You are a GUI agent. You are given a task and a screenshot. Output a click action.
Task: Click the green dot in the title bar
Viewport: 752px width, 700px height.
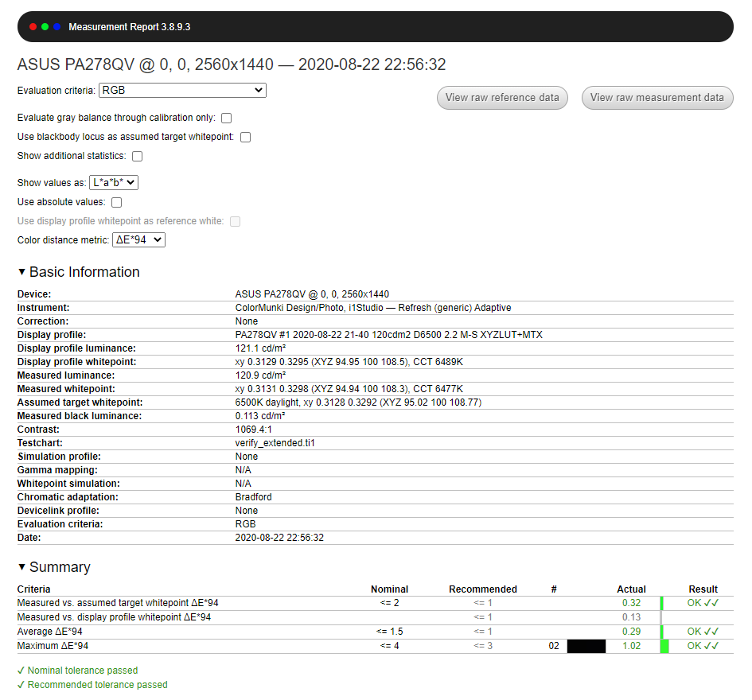click(45, 27)
